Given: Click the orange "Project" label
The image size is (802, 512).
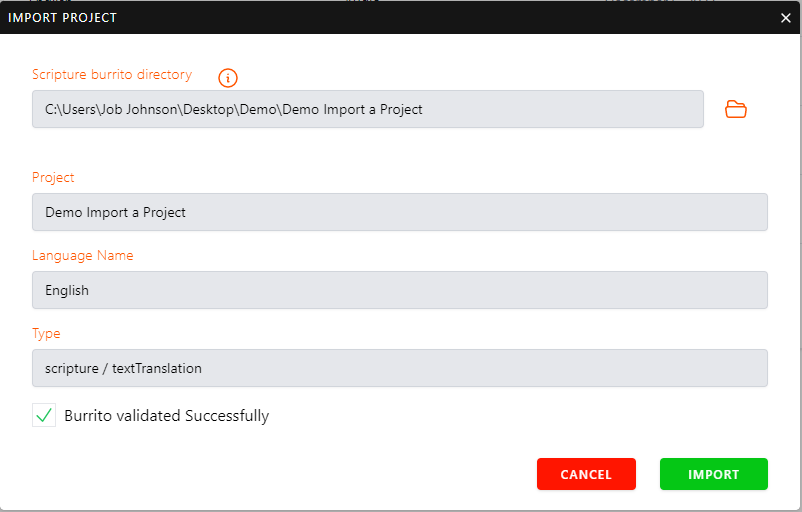Looking at the screenshot, I should (53, 177).
